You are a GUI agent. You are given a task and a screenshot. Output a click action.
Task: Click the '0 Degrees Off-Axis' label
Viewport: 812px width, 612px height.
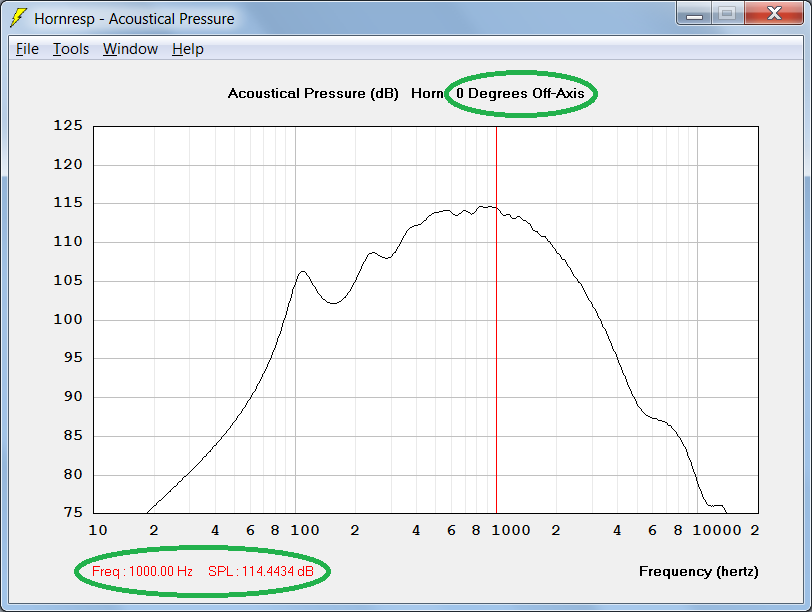(x=520, y=93)
